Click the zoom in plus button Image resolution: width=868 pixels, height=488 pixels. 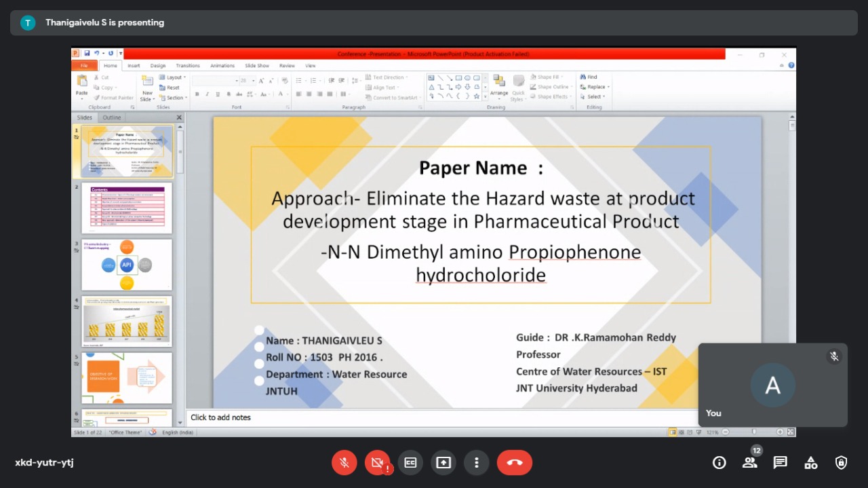click(x=780, y=432)
